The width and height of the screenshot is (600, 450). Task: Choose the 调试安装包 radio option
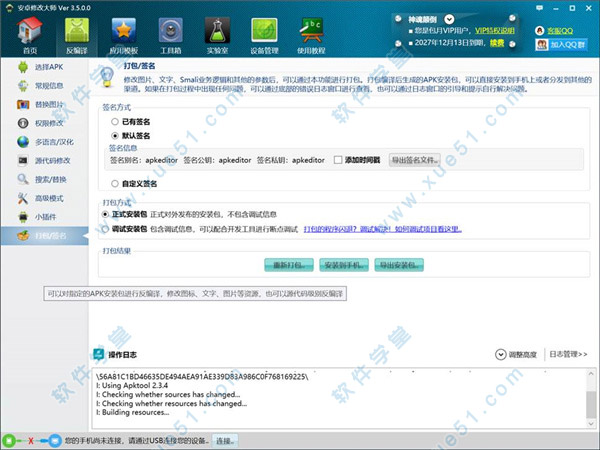[x=105, y=229]
